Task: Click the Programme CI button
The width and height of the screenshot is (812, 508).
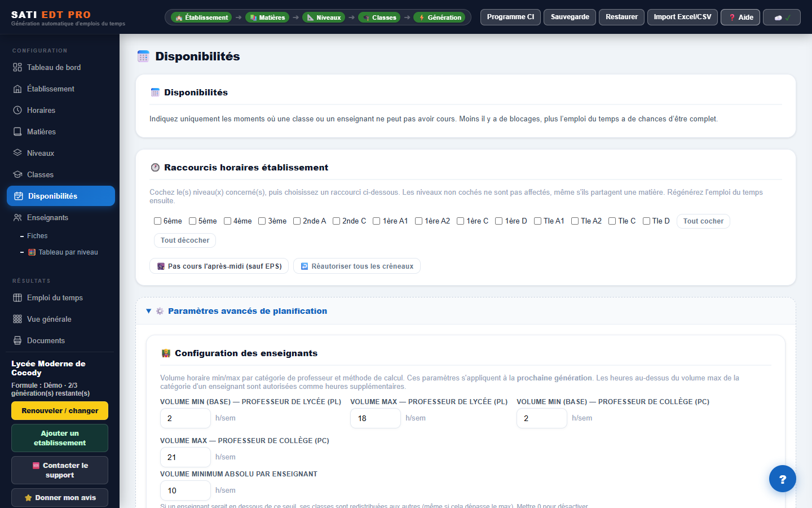Action: (510, 17)
